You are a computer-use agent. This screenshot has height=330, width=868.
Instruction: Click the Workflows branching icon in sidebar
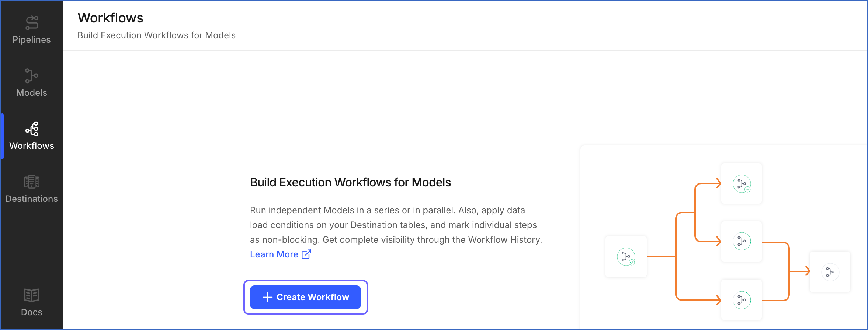pos(31,129)
